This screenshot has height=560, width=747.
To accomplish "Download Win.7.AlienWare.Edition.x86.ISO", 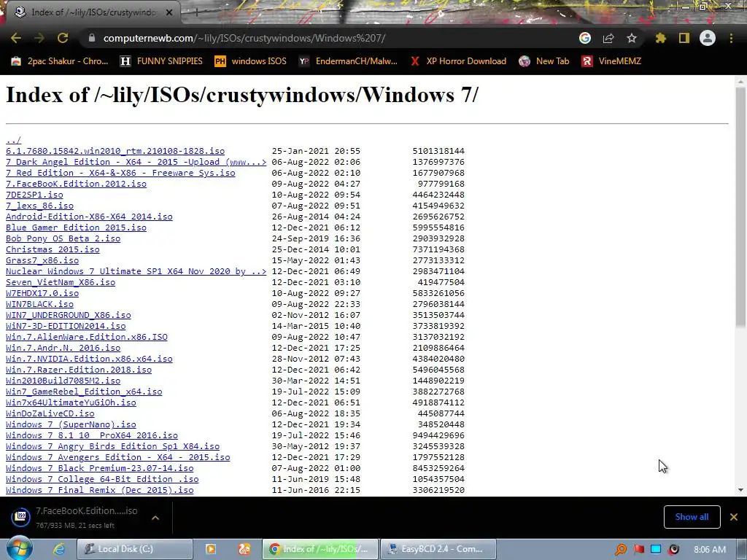I will 87,337.
